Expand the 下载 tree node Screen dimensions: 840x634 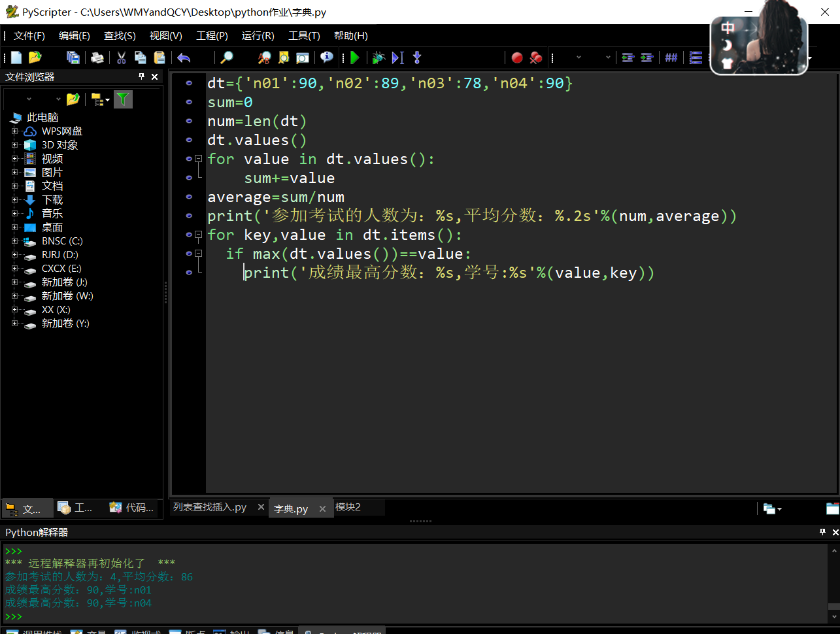coord(14,200)
